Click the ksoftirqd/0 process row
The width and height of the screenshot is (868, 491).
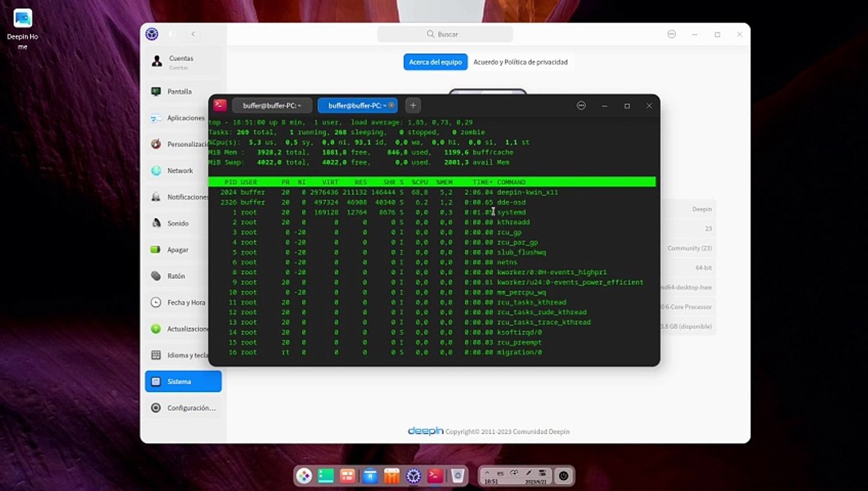tap(431, 332)
